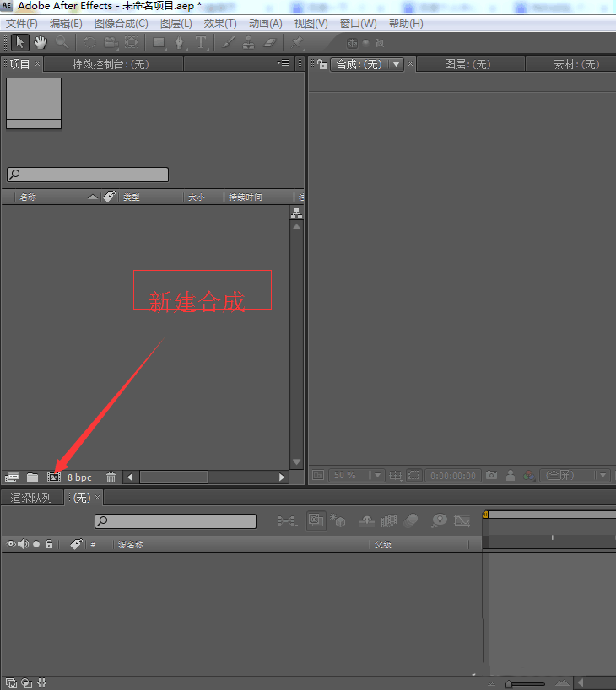This screenshot has height=690, width=616.
Task: Click the show channel RGB icon
Action: point(529,475)
